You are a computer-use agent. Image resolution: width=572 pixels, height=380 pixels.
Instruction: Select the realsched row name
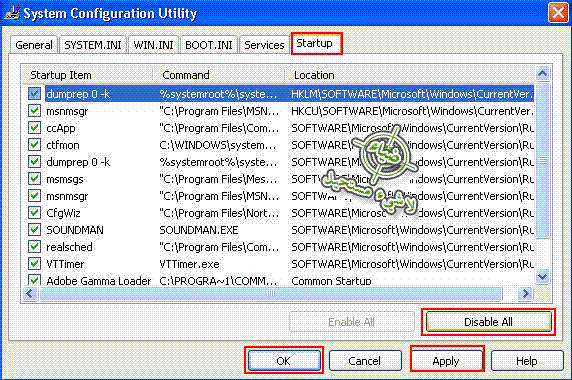(69, 247)
